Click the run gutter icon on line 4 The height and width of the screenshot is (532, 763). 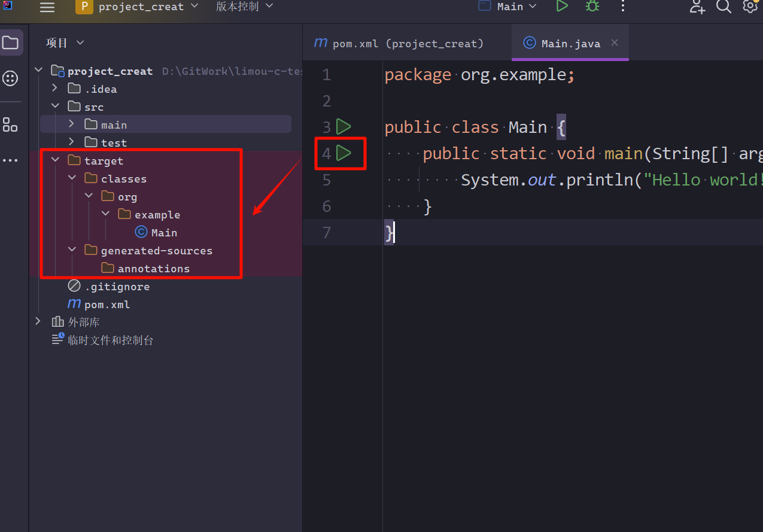[343, 153]
